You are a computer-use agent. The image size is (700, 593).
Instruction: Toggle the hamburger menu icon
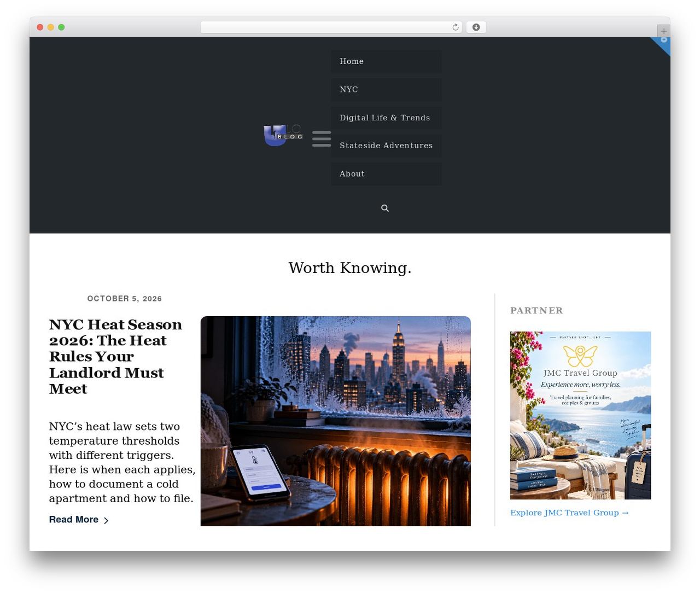pyautogui.click(x=322, y=139)
